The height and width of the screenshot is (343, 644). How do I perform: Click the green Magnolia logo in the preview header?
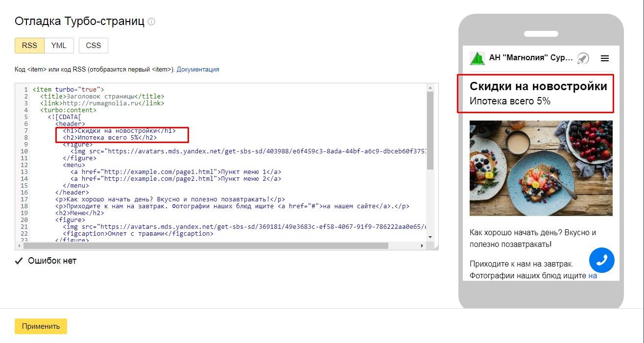477,58
